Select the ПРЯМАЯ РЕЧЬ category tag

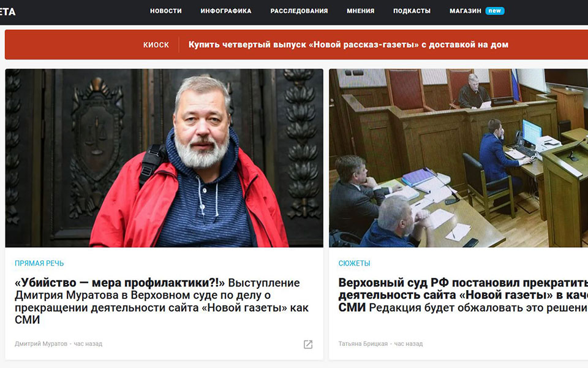39,263
